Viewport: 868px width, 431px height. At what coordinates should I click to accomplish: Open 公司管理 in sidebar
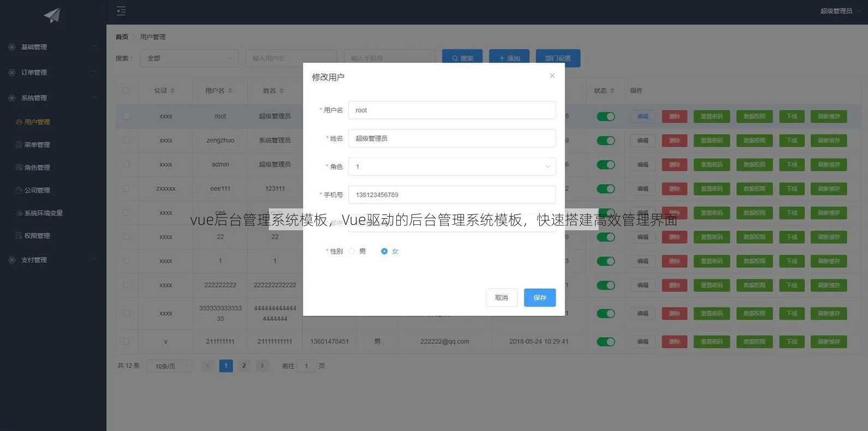(53, 190)
